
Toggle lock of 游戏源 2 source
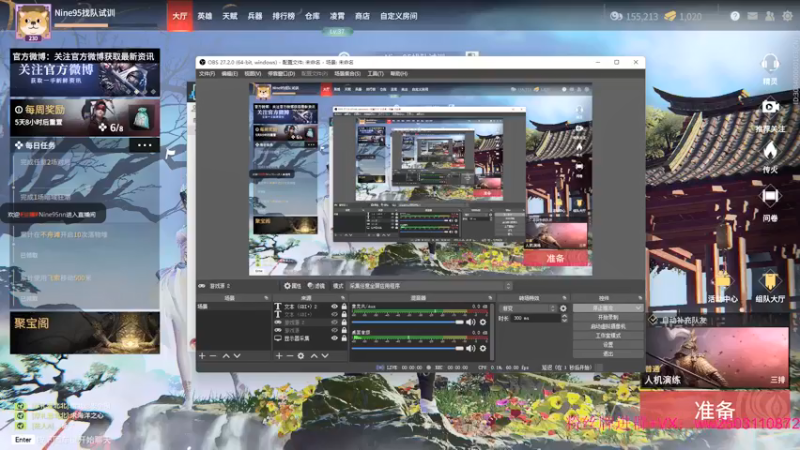point(344,322)
